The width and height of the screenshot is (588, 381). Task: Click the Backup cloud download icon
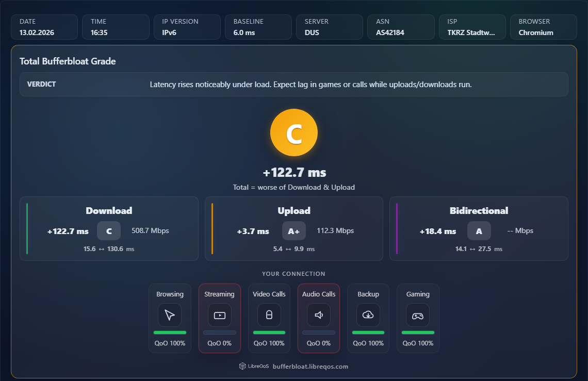[x=368, y=315]
